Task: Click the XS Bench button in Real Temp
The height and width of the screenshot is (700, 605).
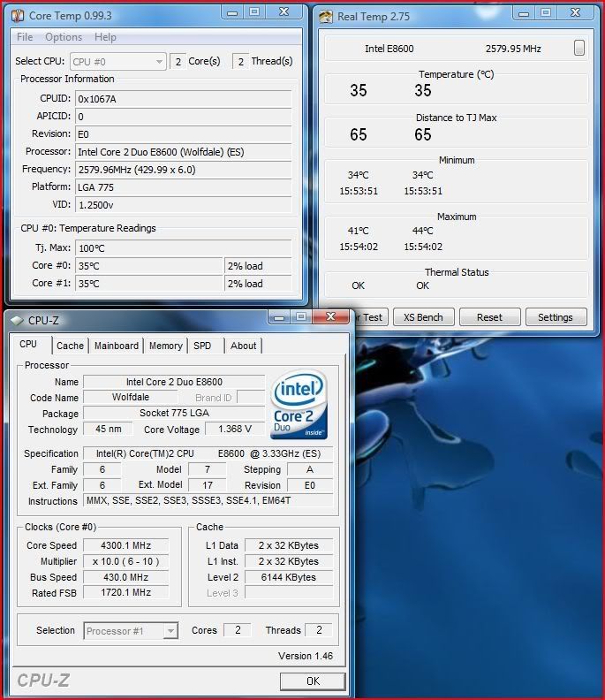Action: coord(423,317)
